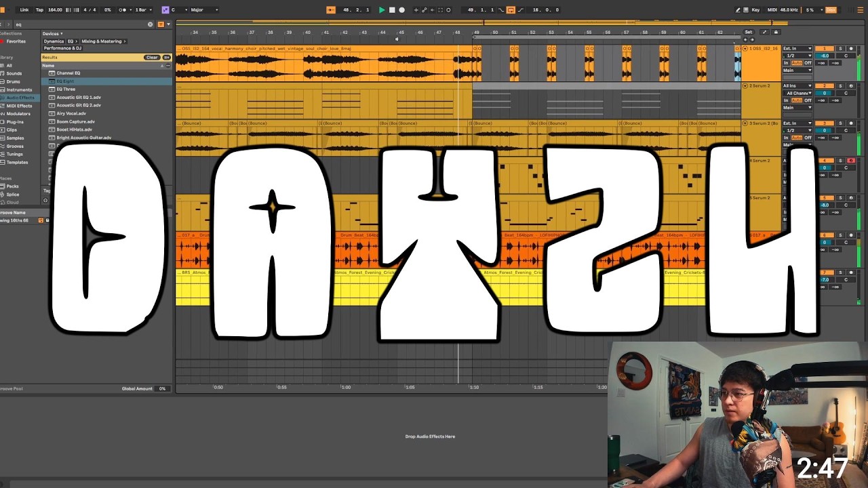868x488 pixels.
Task: Toggle the track 1 Auto monitor button
Action: click(797, 63)
